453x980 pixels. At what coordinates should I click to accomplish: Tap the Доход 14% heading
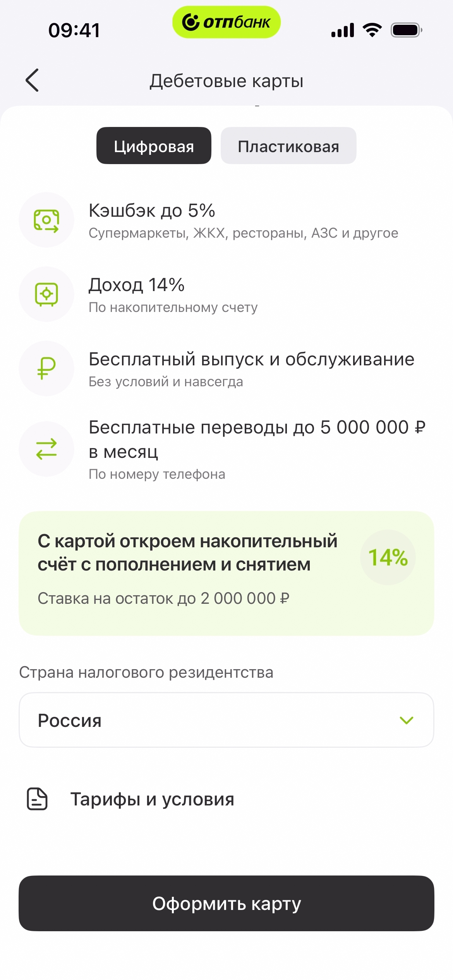[137, 285]
